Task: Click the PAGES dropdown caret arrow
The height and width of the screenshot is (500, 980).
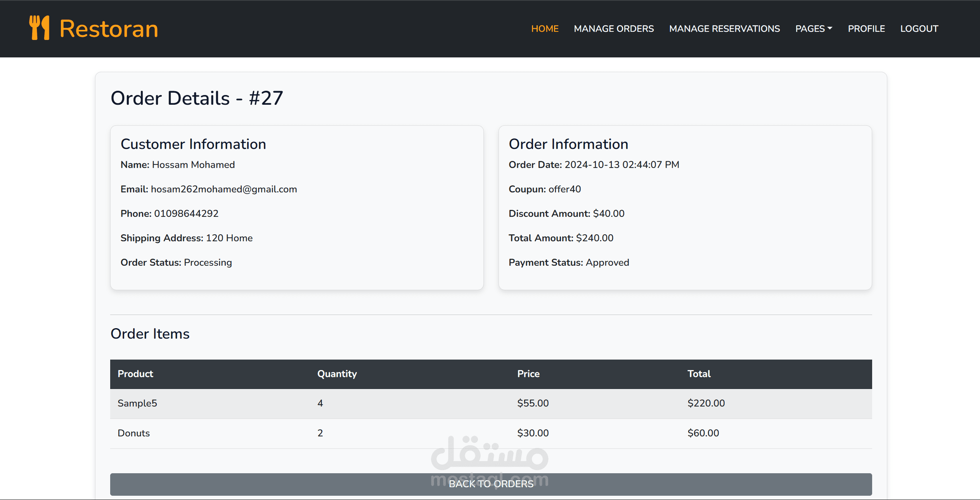Action: point(830,28)
